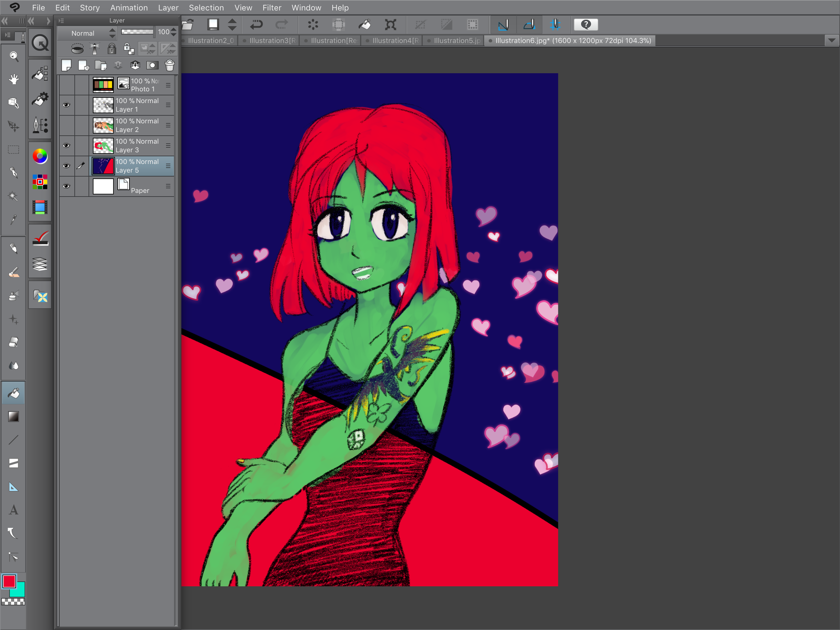Viewport: 840px width, 630px height.
Task: Open the Filter menu
Action: click(272, 8)
